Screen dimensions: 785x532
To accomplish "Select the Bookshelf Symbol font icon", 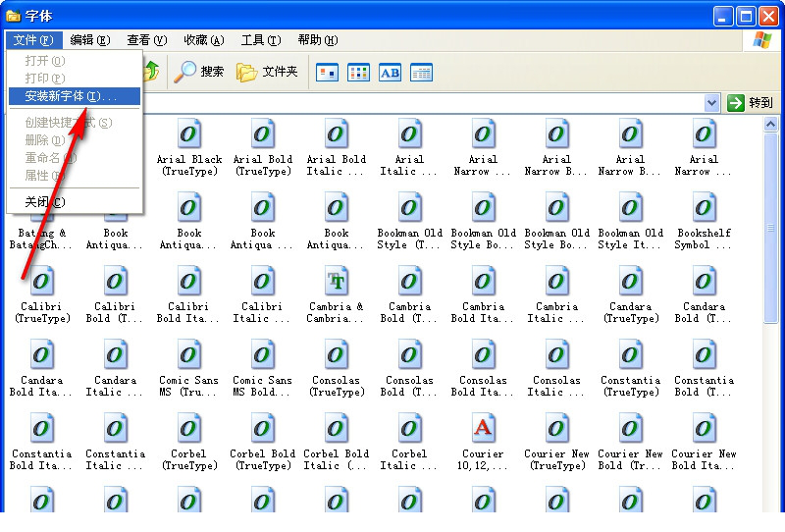I will pos(704,208).
